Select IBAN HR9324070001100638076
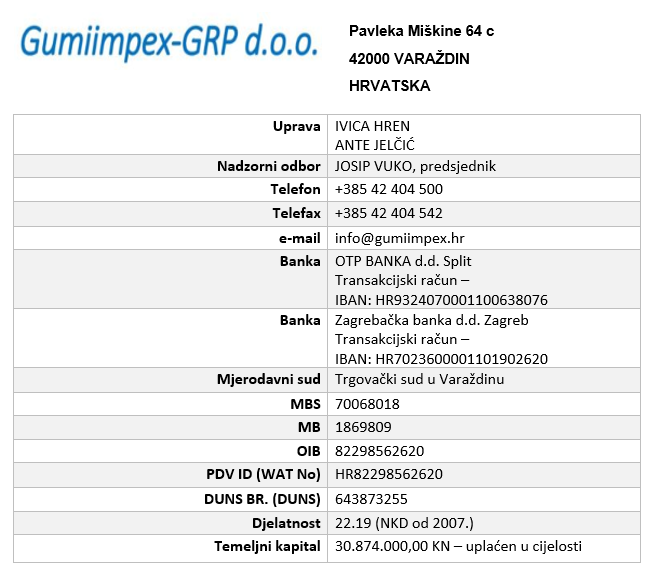658x572 pixels. (462, 300)
